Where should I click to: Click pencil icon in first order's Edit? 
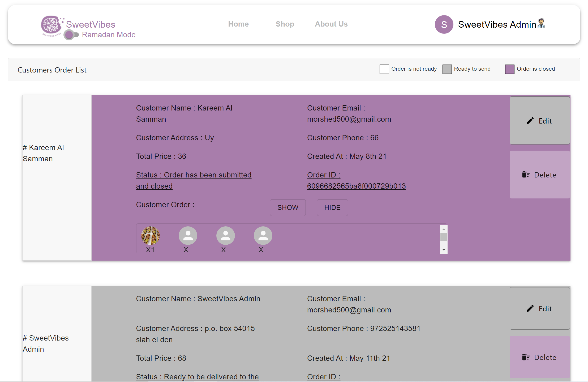click(x=530, y=121)
